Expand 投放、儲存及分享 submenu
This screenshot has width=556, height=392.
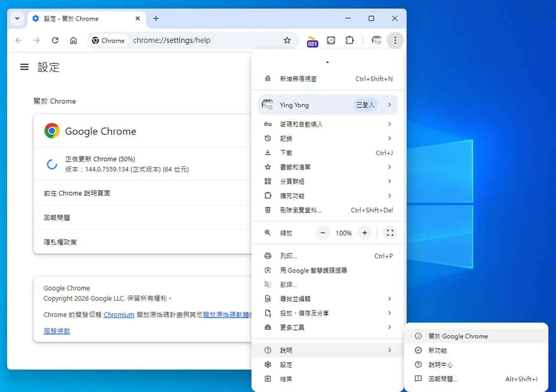pos(328,313)
